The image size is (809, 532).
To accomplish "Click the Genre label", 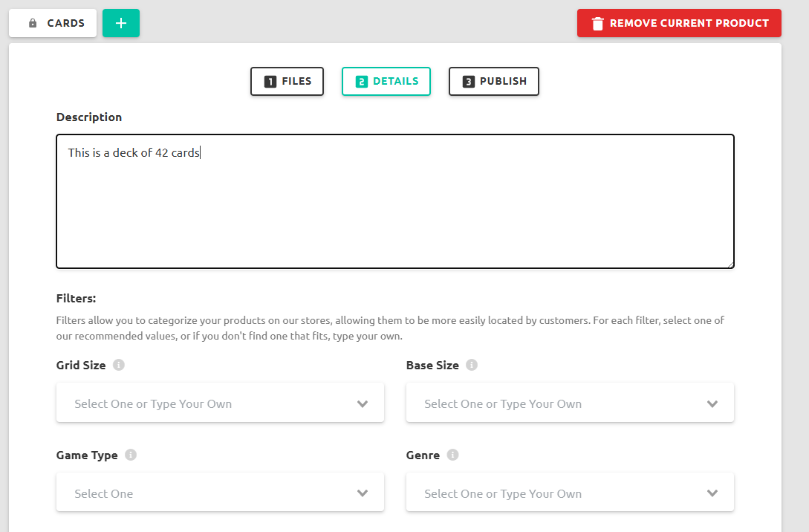I will point(423,455).
